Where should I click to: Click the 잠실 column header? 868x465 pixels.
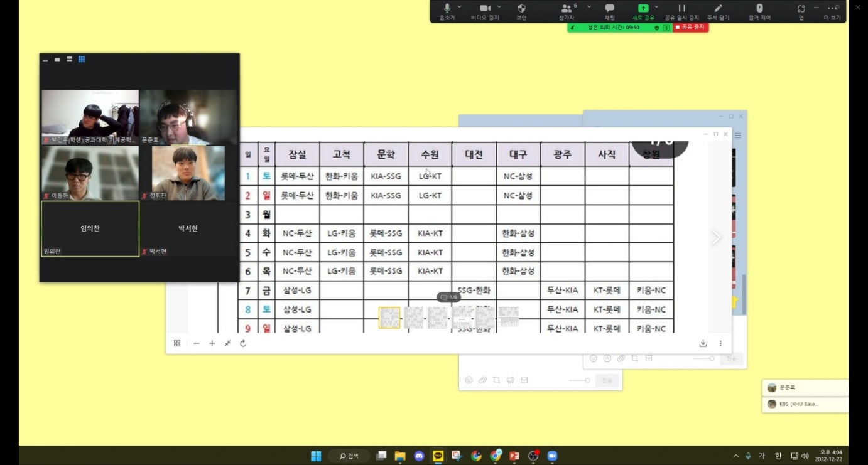[x=298, y=154]
